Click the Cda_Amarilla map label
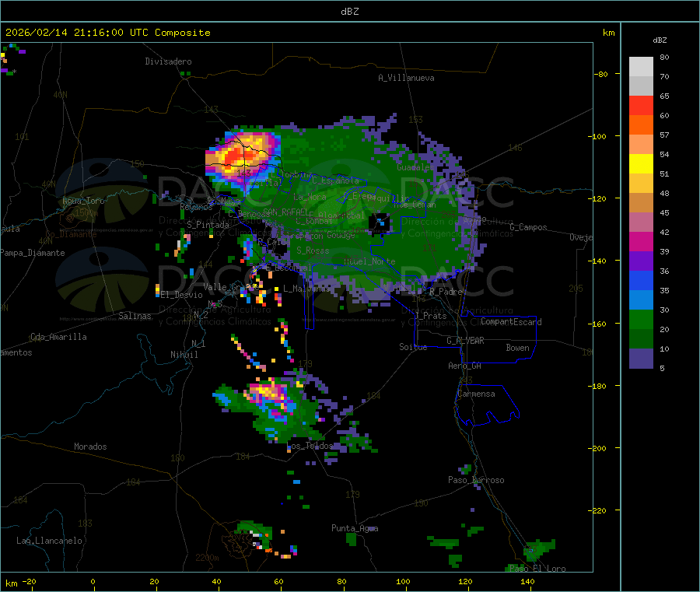The height and width of the screenshot is (592, 700). 58,337
